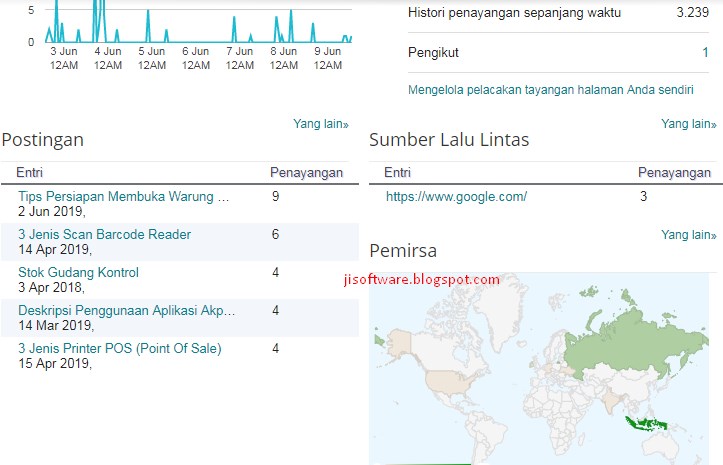This screenshot has width=723, height=465.
Task: Click the '3 Jun 12AM' chart axis label
Action: [64, 58]
